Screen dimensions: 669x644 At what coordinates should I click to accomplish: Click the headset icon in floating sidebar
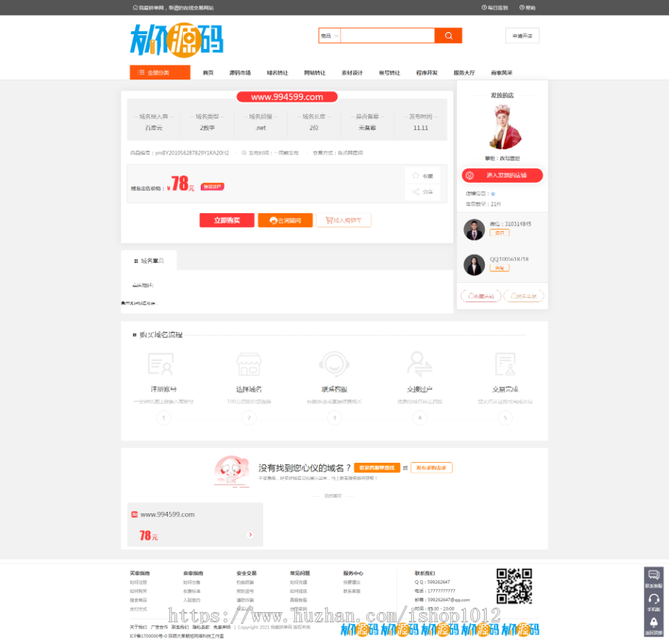pos(653,599)
